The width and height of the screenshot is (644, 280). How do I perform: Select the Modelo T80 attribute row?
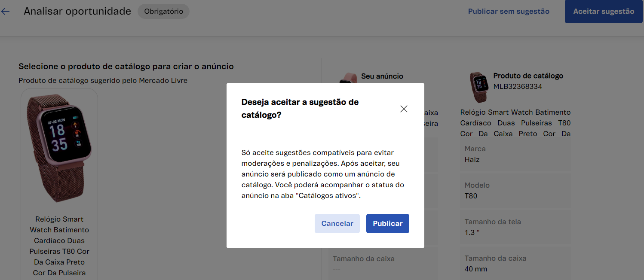515,191
